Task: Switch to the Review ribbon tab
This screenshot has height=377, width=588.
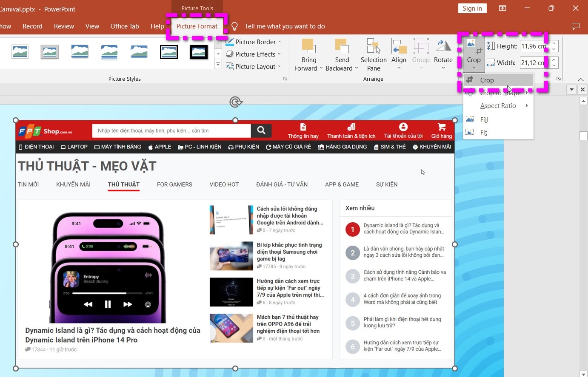Action: coord(64,26)
